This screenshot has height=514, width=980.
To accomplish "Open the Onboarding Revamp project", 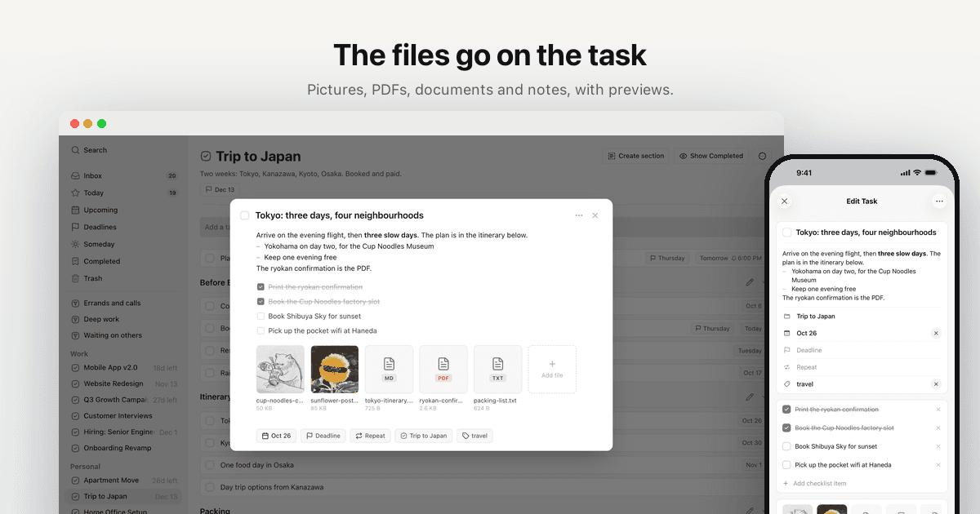I will pos(124,448).
